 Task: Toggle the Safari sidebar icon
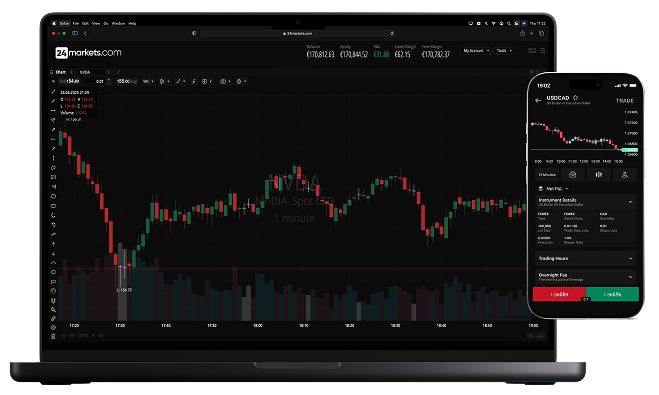[x=75, y=33]
